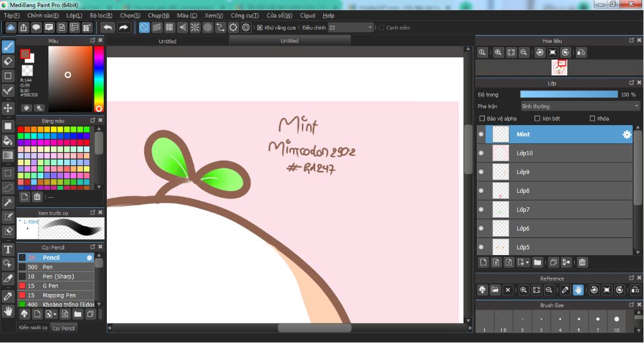Select the Bucket fill tool
This screenshot has width=644, height=343.
pyautogui.click(x=8, y=141)
